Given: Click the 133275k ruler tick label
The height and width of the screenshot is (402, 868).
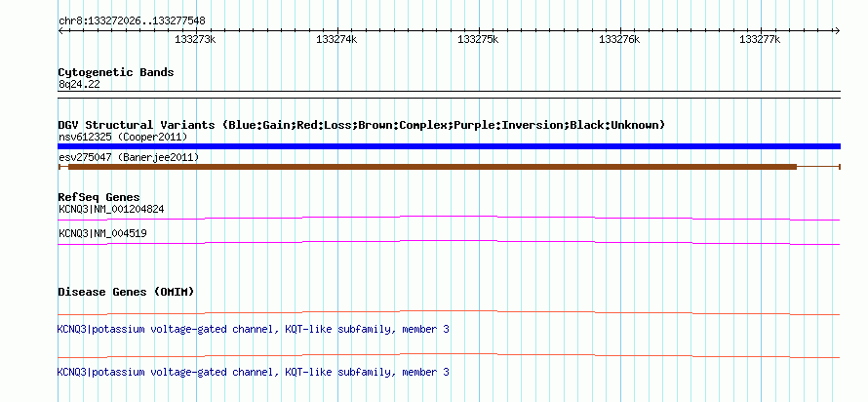Looking at the screenshot, I should [478, 39].
